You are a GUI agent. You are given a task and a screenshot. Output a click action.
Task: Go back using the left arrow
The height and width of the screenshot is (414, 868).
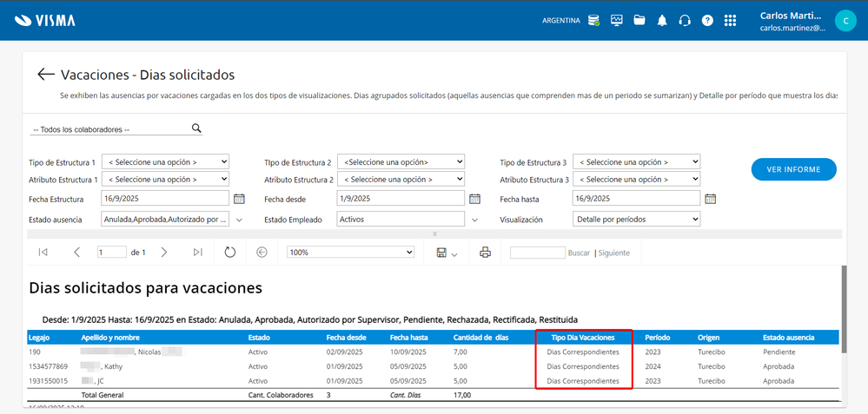(x=46, y=74)
